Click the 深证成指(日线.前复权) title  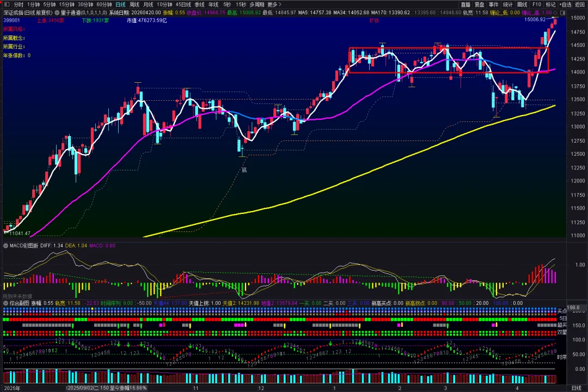click(x=28, y=13)
